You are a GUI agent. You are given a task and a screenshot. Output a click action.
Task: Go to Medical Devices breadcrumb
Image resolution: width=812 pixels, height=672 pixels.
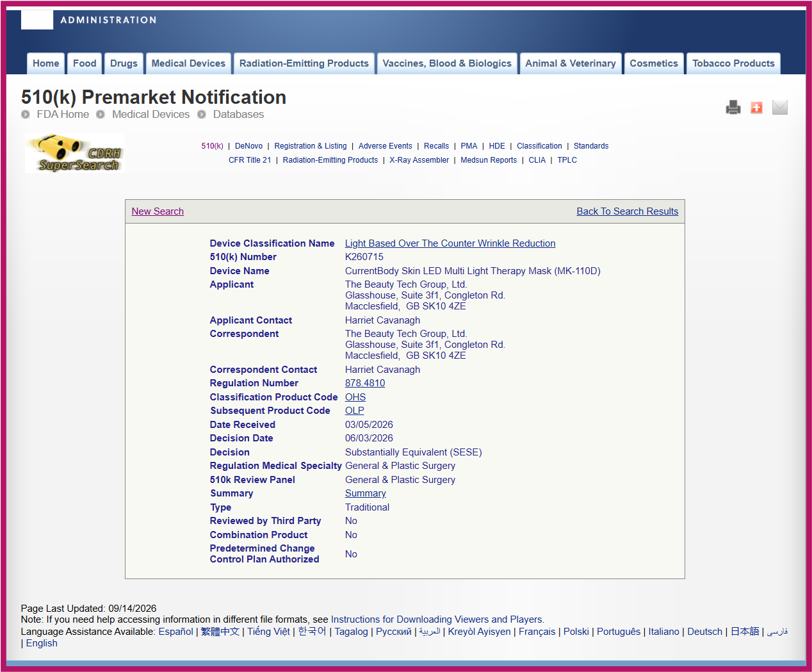[x=150, y=115]
